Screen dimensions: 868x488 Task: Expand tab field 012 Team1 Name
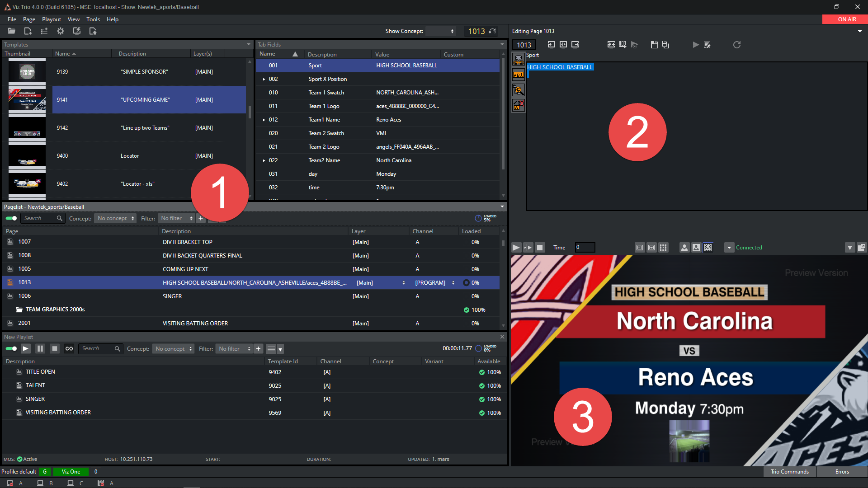[x=264, y=120]
